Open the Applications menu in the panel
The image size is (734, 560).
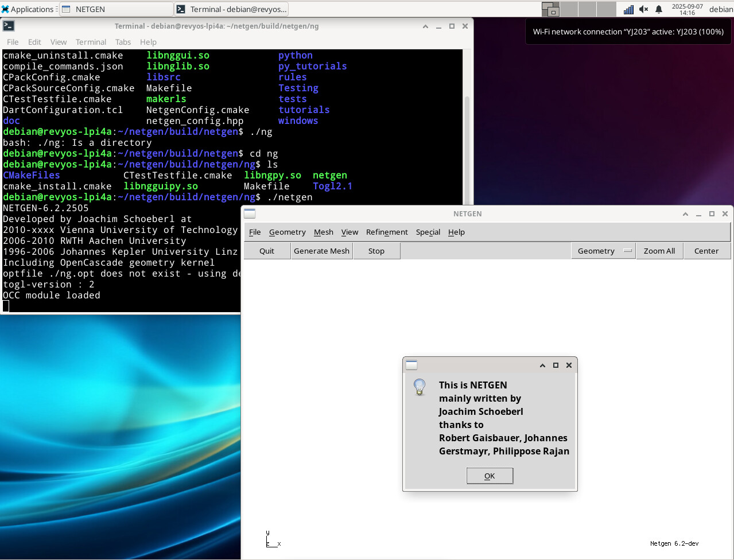click(x=27, y=9)
